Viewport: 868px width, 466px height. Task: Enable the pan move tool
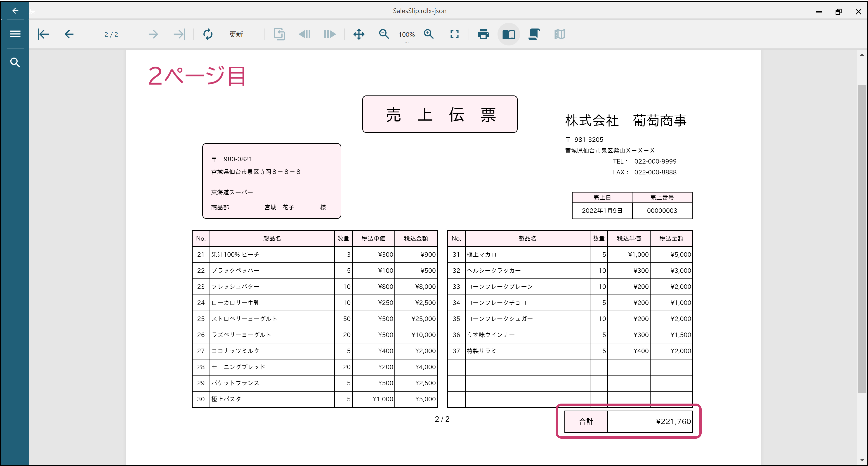[x=359, y=34]
